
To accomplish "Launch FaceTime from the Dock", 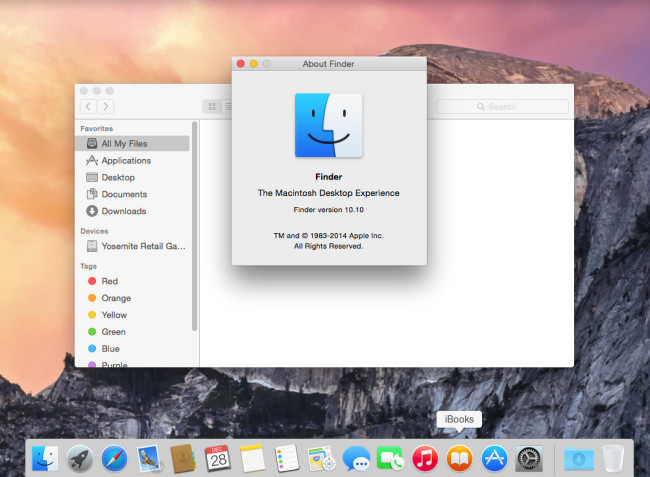I will (x=390, y=458).
